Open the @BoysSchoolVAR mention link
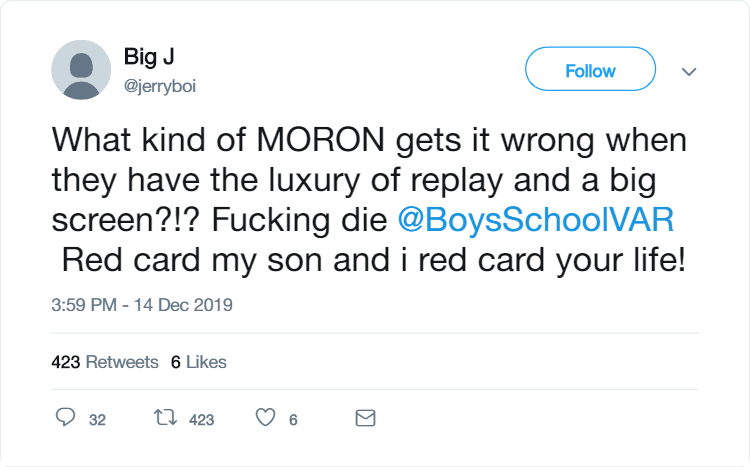 536,220
